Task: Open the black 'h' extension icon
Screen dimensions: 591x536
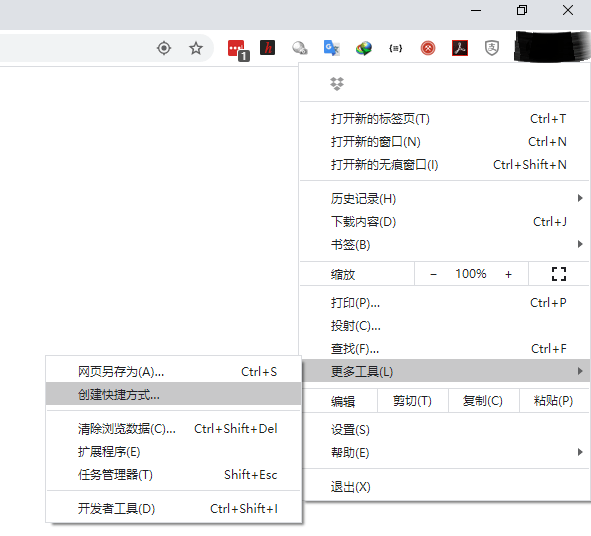Action: pos(268,48)
